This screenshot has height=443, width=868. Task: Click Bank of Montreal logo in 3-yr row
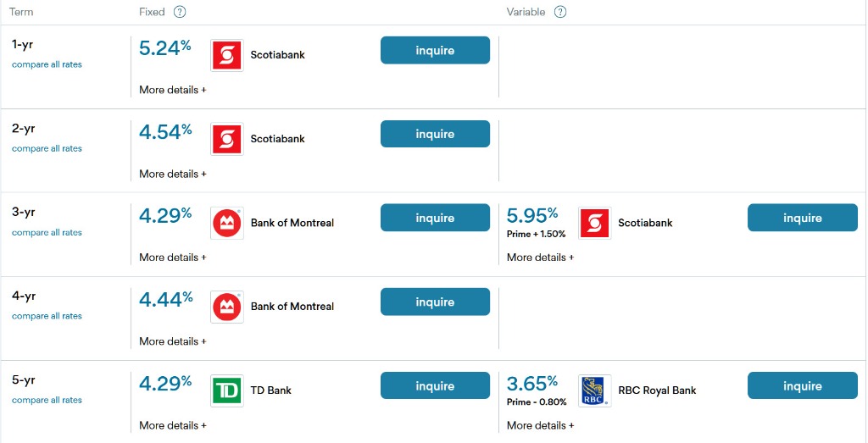point(226,223)
